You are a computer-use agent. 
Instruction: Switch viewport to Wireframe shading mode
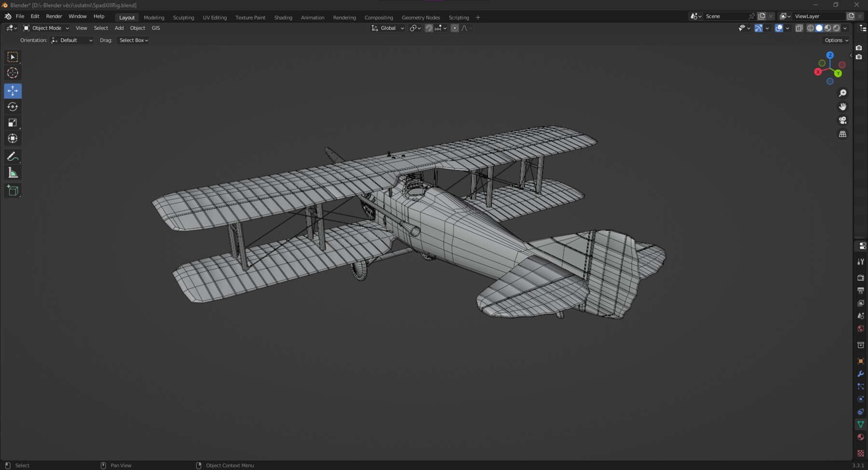[811, 28]
